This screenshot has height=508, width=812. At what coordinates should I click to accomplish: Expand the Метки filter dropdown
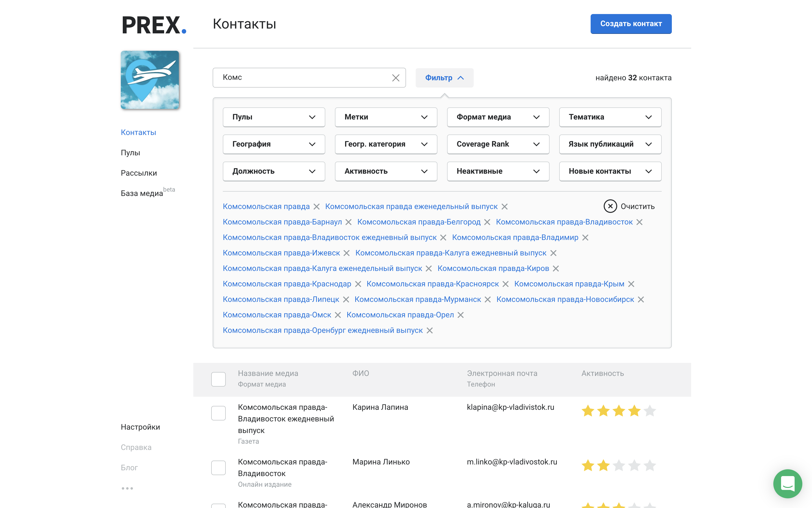pyautogui.click(x=386, y=117)
